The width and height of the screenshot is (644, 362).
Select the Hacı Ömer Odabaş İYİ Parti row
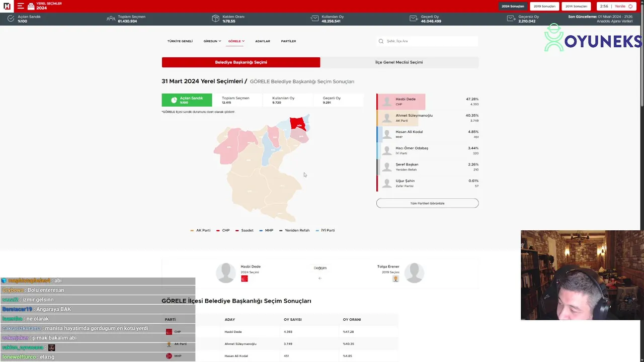[x=428, y=151]
